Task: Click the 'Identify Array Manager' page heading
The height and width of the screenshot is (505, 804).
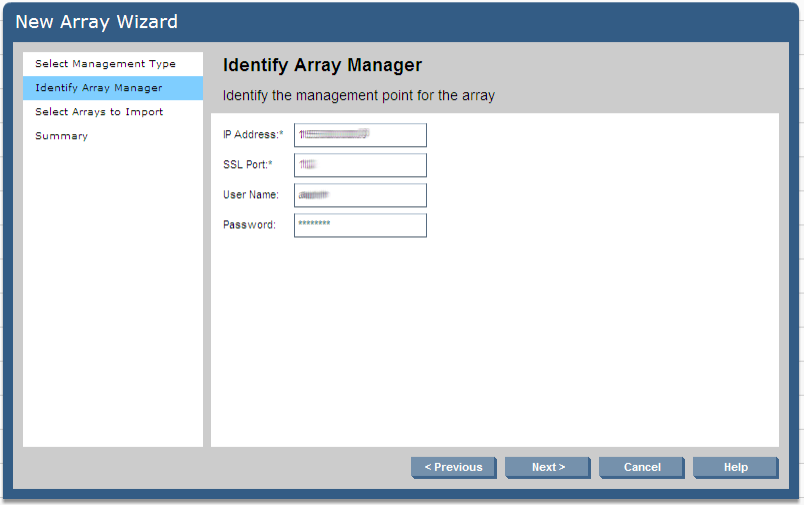Action: 322,65
